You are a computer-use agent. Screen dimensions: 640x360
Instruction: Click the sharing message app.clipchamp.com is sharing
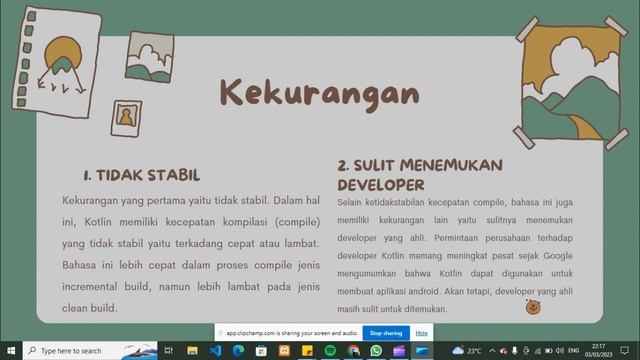[x=292, y=333]
